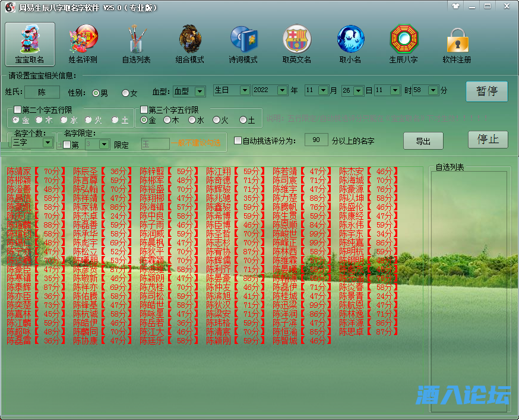Select 木 for third character element
Image resolution: width=519 pixels, height=420 pixels.
pyautogui.click(x=168, y=120)
